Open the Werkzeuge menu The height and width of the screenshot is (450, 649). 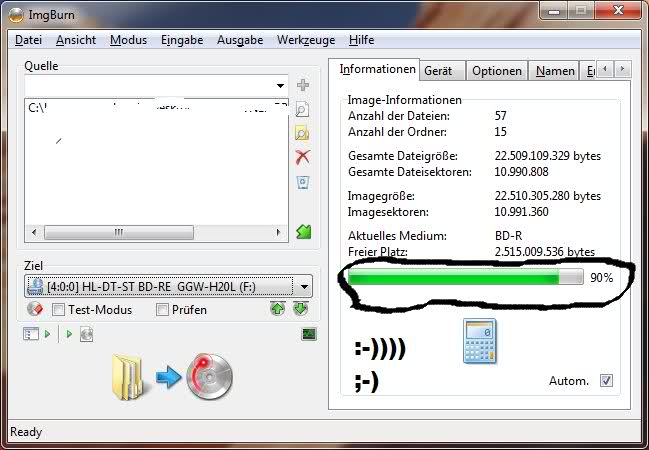point(306,40)
